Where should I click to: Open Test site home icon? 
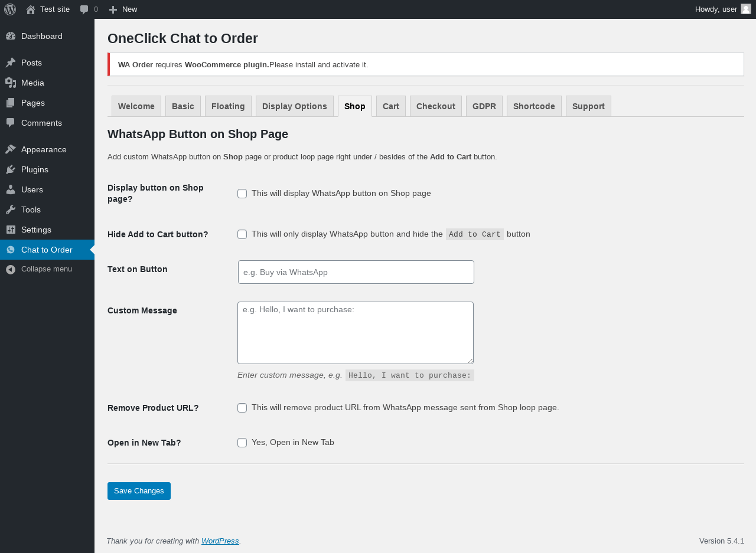[31, 9]
